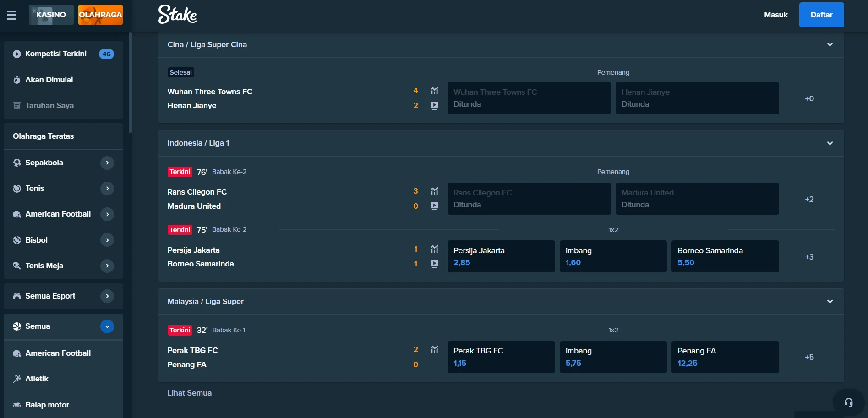
Task: Select the Tenis Meja paddle icon
Action: click(17, 266)
